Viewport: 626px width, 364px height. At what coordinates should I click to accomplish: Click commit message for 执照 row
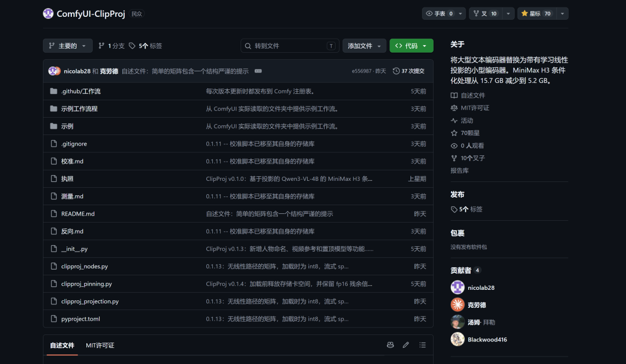(289, 179)
